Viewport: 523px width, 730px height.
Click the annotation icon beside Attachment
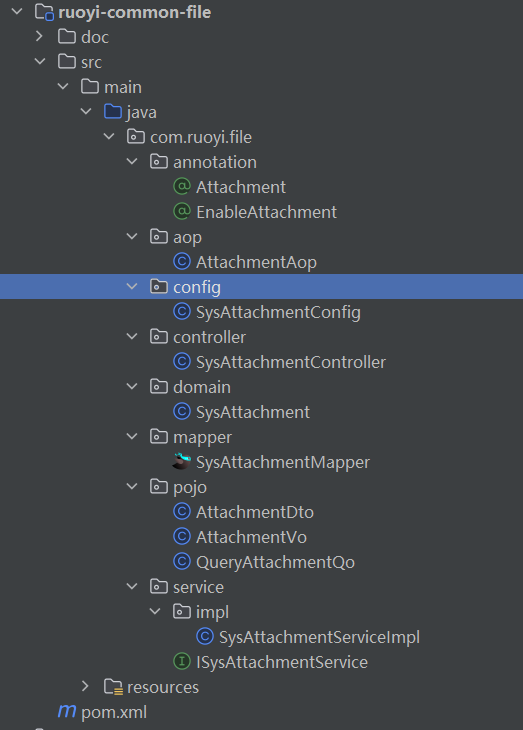pyautogui.click(x=182, y=187)
